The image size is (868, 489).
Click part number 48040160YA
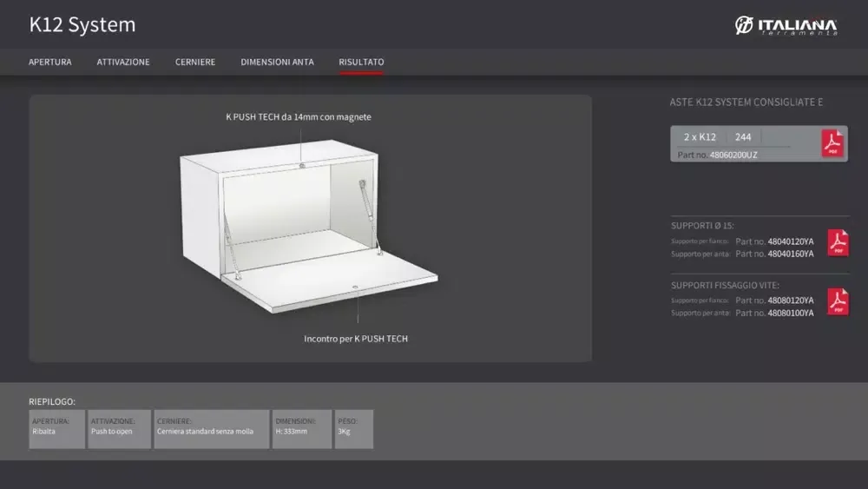(x=791, y=254)
